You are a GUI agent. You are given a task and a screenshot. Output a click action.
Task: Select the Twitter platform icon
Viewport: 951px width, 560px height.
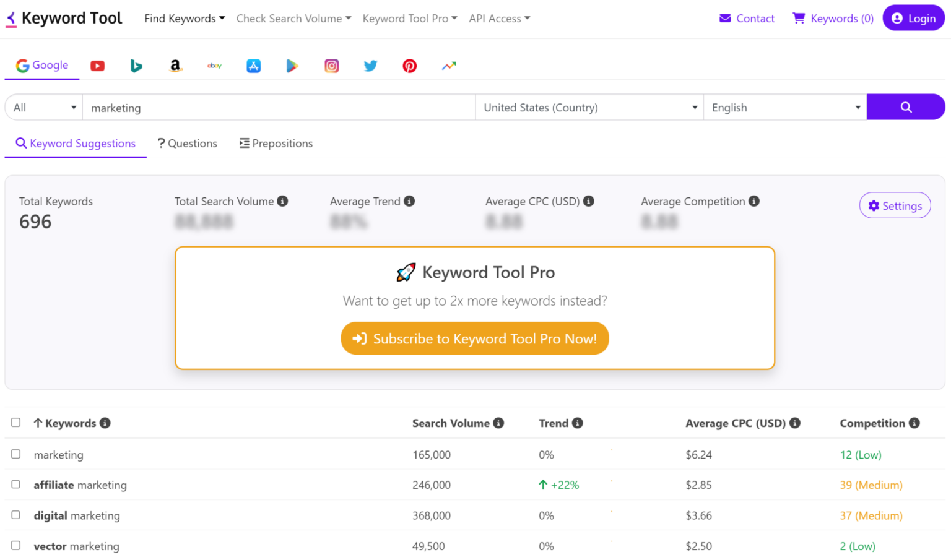(x=370, y=66)
